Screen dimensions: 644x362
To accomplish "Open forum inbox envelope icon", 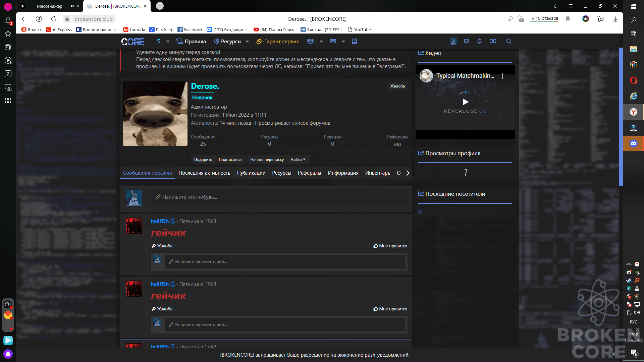I will point(467,41).
